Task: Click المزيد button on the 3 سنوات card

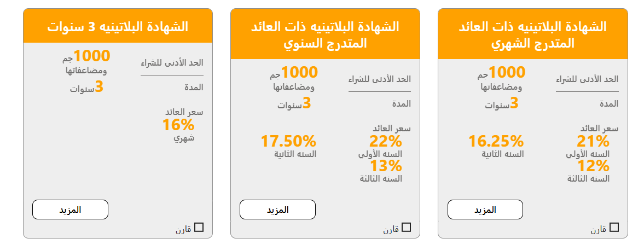Action: click(70, 210)
